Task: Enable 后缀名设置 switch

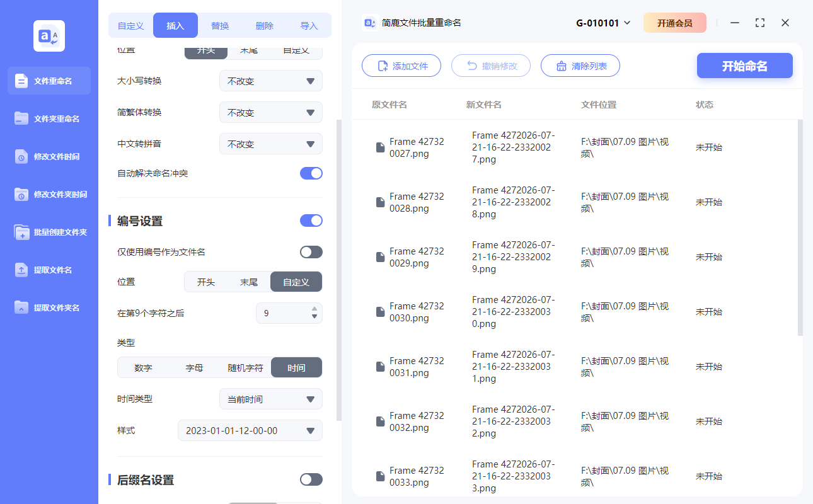Action: click(311, 479)
